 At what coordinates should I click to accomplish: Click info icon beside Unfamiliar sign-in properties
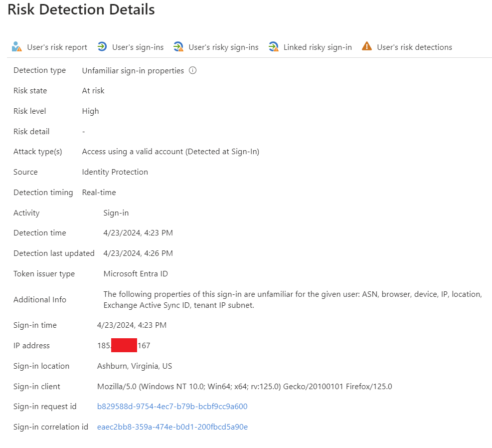[192, 70]
